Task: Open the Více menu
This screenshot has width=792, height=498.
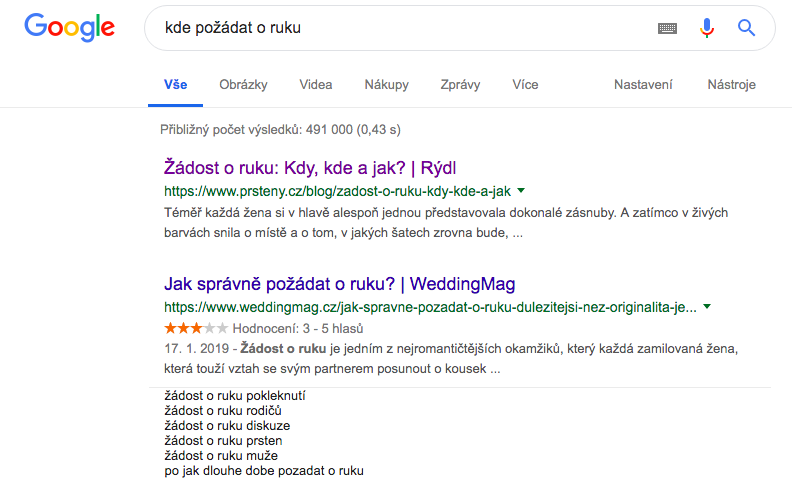Action: coord(525,84)
